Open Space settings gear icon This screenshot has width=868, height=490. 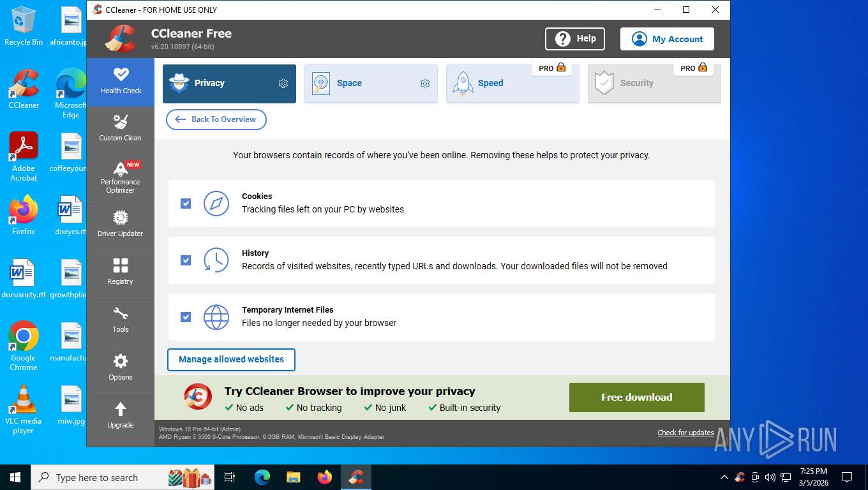tap(425, 84)
